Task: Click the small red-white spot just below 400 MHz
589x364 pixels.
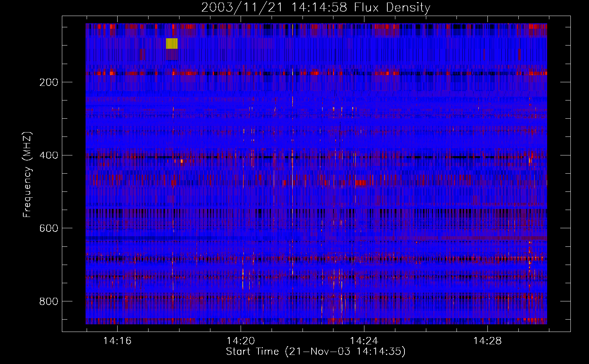Action: (x=181, y=161)
